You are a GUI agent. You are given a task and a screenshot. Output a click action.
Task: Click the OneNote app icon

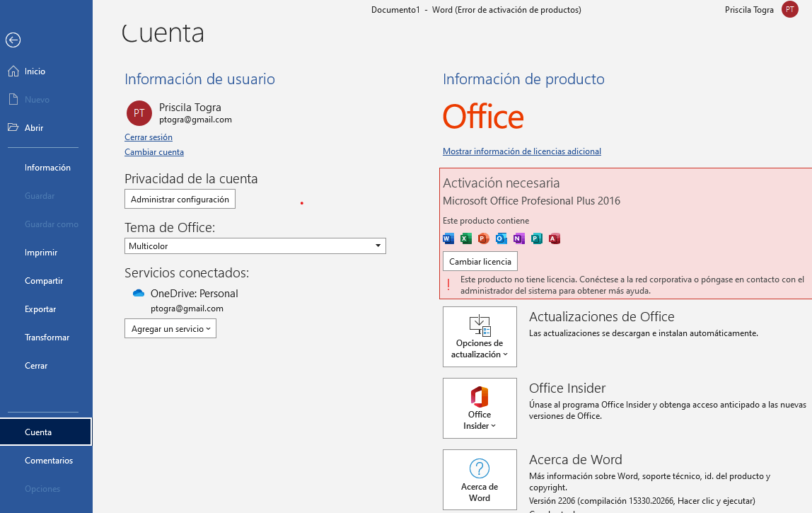click(519, 238)
